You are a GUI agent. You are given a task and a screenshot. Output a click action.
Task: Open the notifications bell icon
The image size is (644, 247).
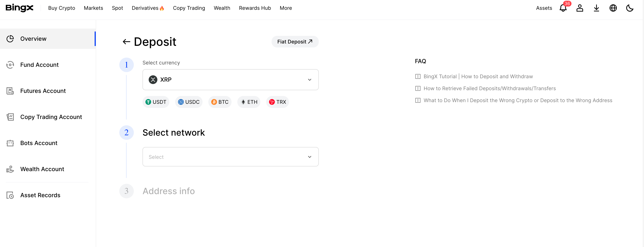point(563,8)
